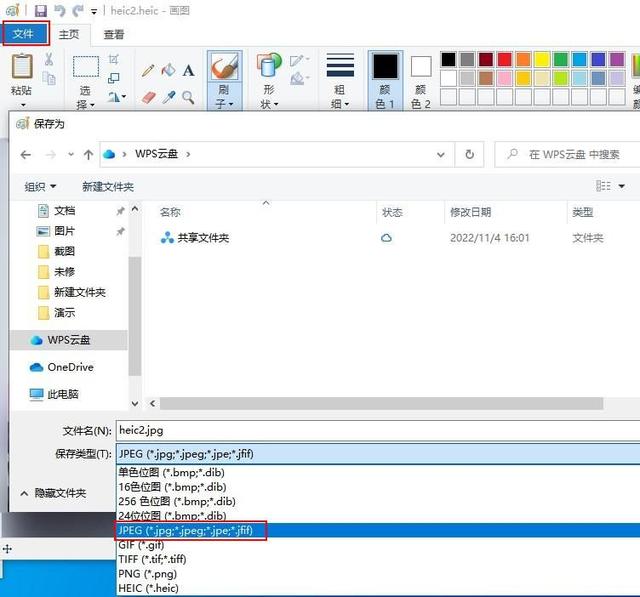Click the Resize icon
Screen dimensions: 640x597
(x=113, y=78)
